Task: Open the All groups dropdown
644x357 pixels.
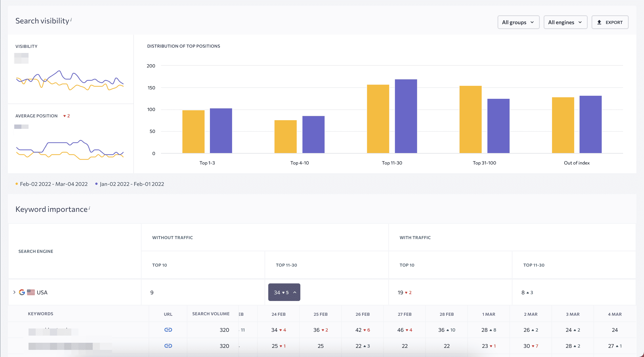Action: pos(518,22)
